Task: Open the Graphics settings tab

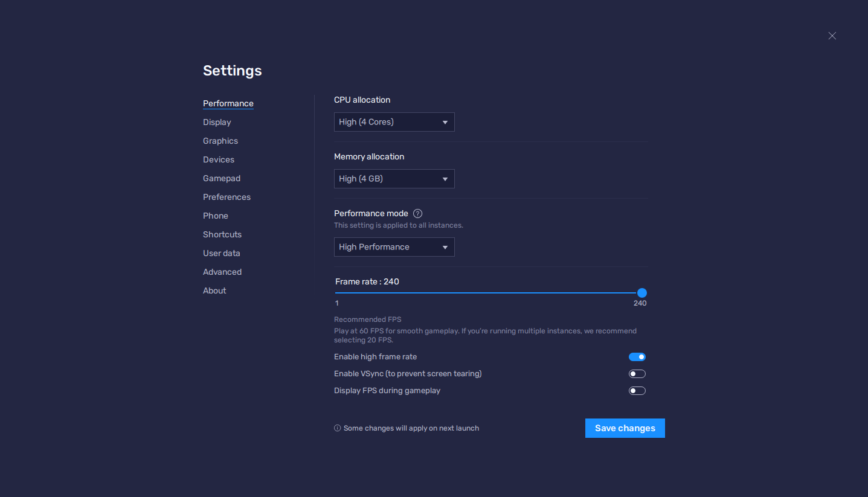Action: pyautogui.click(x=220, y=141)
